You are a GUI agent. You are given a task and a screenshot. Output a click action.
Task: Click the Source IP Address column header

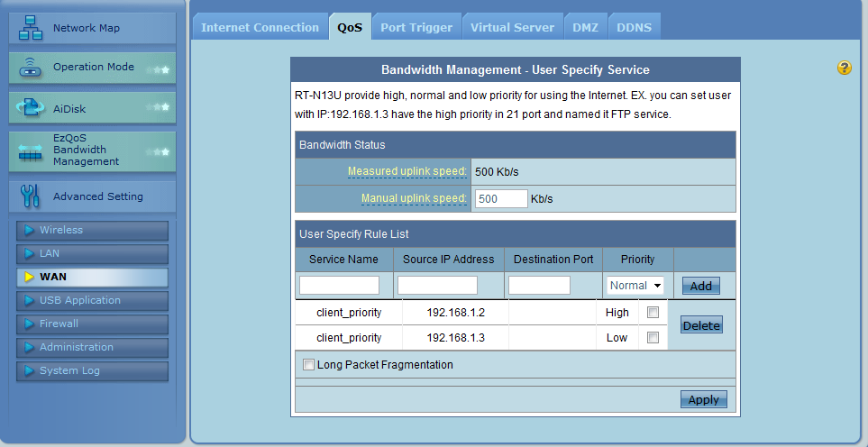click(x=448, y=260)
